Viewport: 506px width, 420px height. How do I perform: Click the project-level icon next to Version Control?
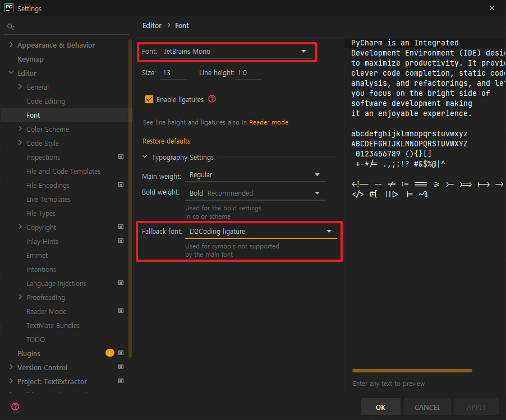tap(121, 367)
